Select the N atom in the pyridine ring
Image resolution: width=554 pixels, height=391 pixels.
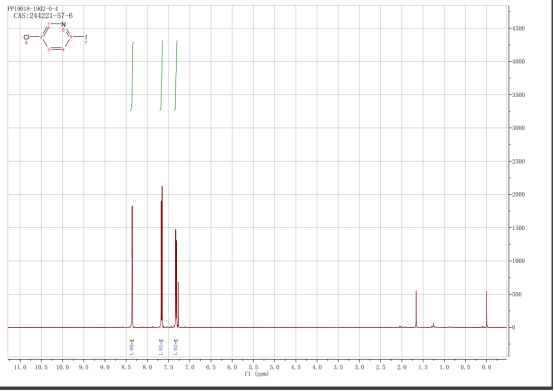click(64, 24)
